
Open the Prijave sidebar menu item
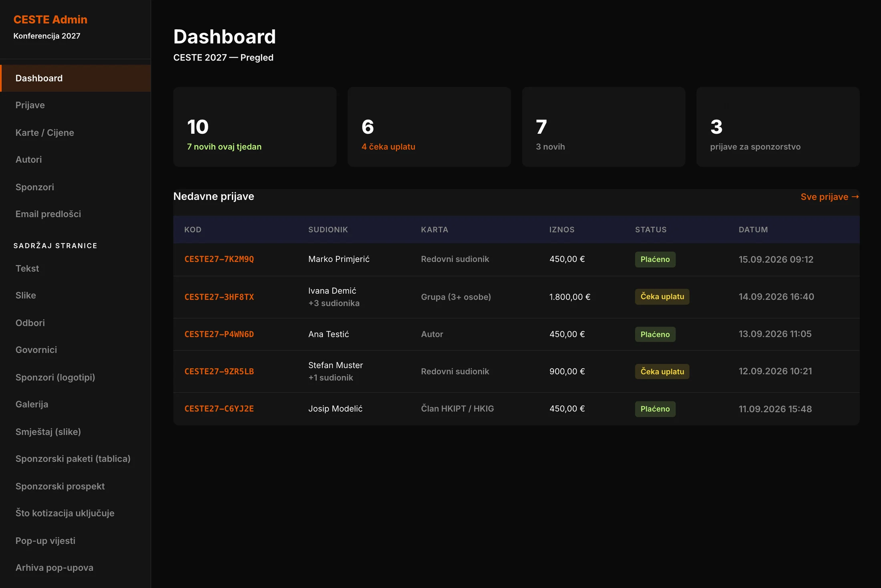75,105
